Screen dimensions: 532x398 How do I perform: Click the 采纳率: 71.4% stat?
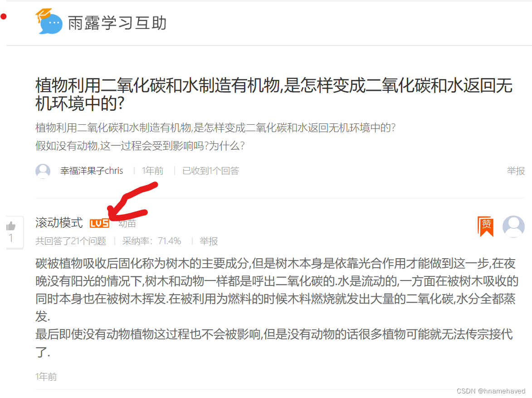click(151, 241)
